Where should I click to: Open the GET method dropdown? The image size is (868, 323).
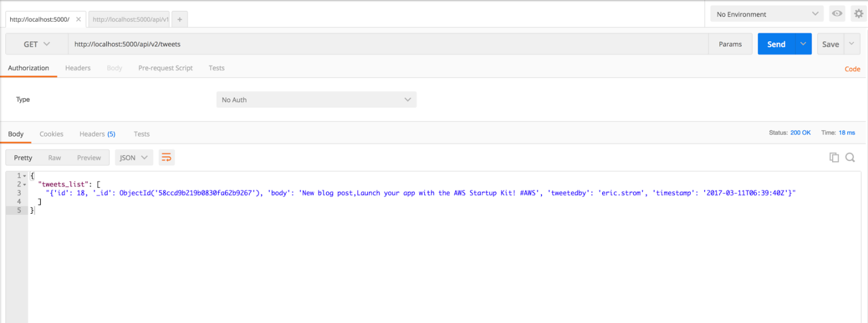[x=36, y=44]
